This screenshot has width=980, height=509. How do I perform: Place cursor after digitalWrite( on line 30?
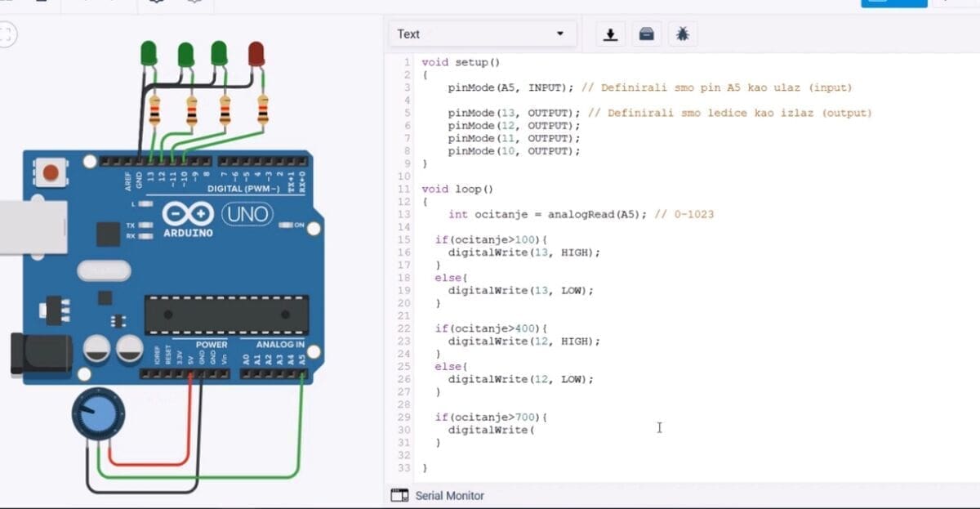[x=534, y=430]
